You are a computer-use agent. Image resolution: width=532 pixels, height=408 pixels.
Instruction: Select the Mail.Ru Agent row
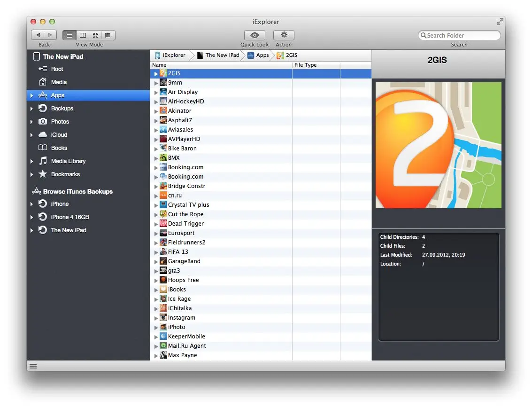click(x=261, y=346)
